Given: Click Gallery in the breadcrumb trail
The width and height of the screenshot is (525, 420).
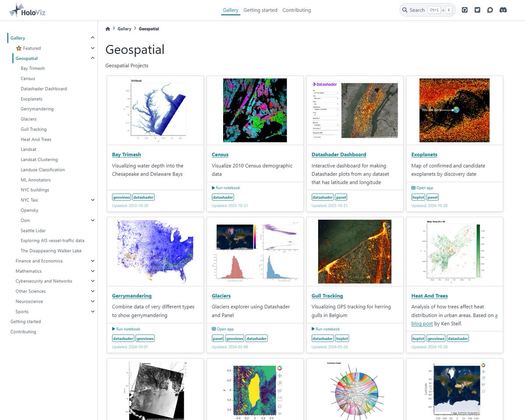Looking at the screenshot, I should 124,29.
